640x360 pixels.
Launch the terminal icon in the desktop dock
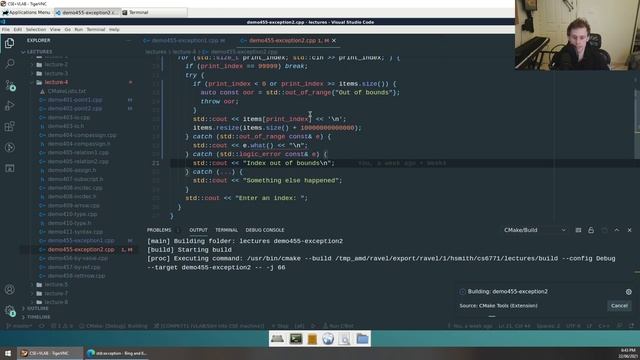point(296,339)
